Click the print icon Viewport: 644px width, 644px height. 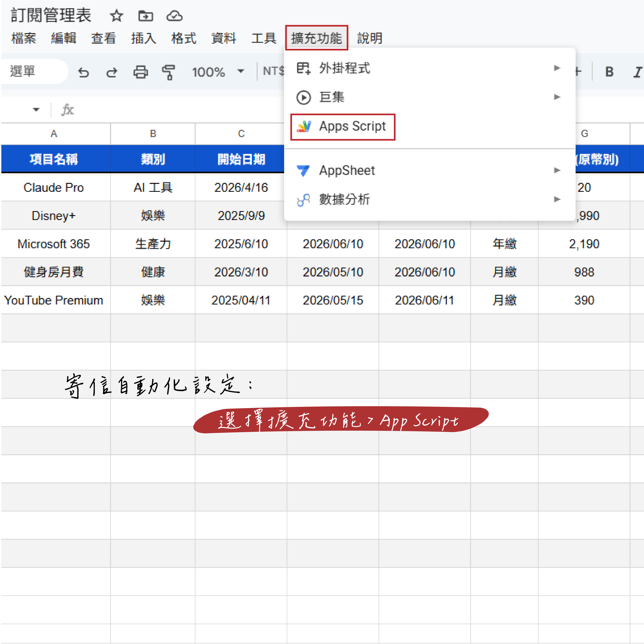[x=141, y=72]
